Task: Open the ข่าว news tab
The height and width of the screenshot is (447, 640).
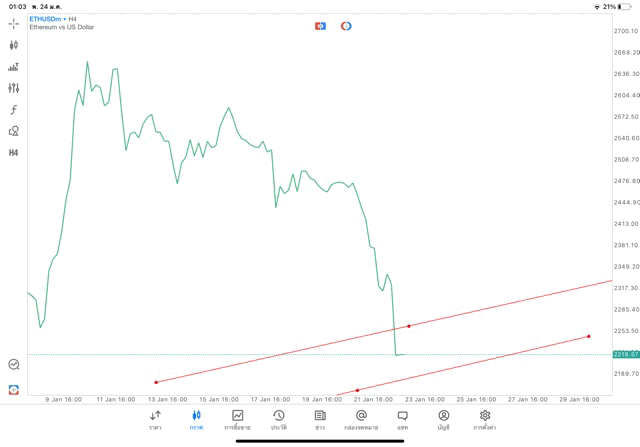Action: [x=319, y=419]
